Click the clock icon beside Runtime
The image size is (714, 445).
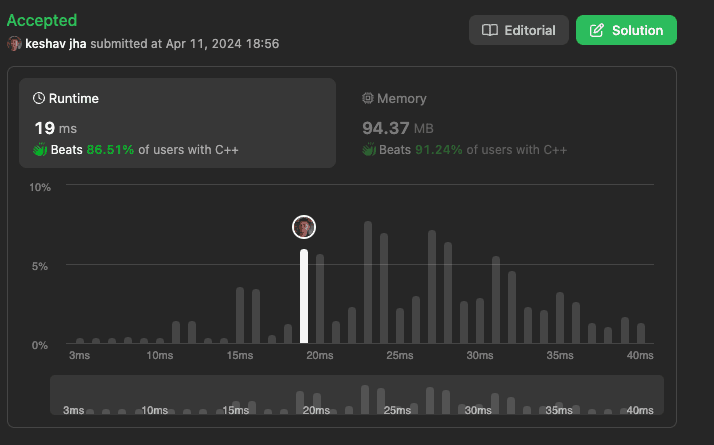click(39, 99)
